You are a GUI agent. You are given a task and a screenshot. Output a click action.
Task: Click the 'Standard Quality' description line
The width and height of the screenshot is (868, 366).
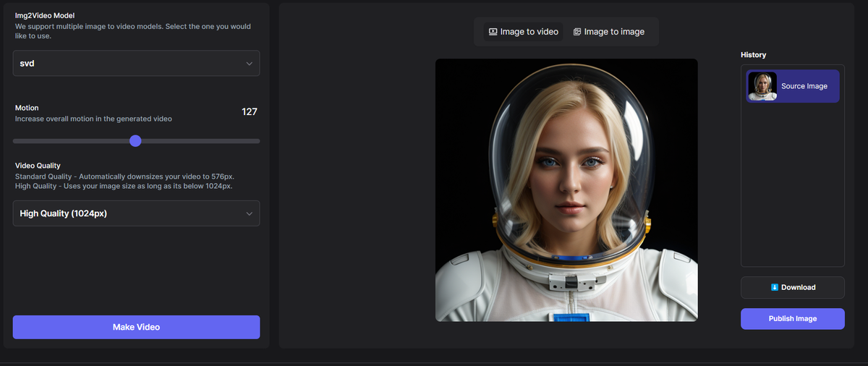pyautogui.click(x=124, y=176)
